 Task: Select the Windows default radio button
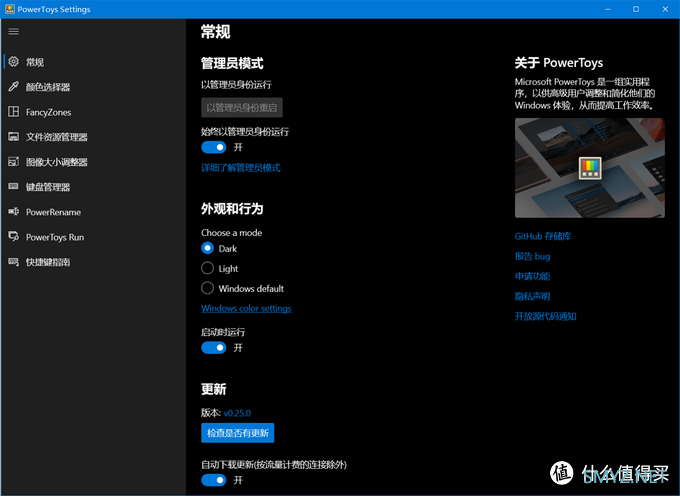(207, 288)
